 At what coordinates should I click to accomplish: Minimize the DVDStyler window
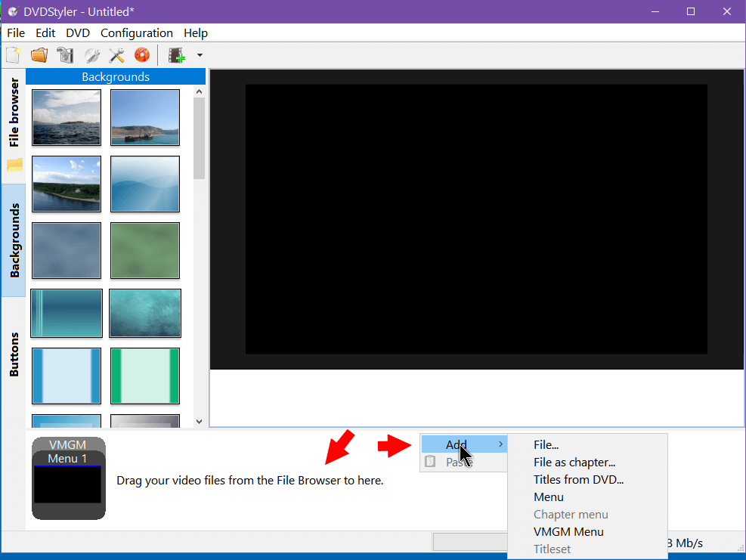[655, 11]
